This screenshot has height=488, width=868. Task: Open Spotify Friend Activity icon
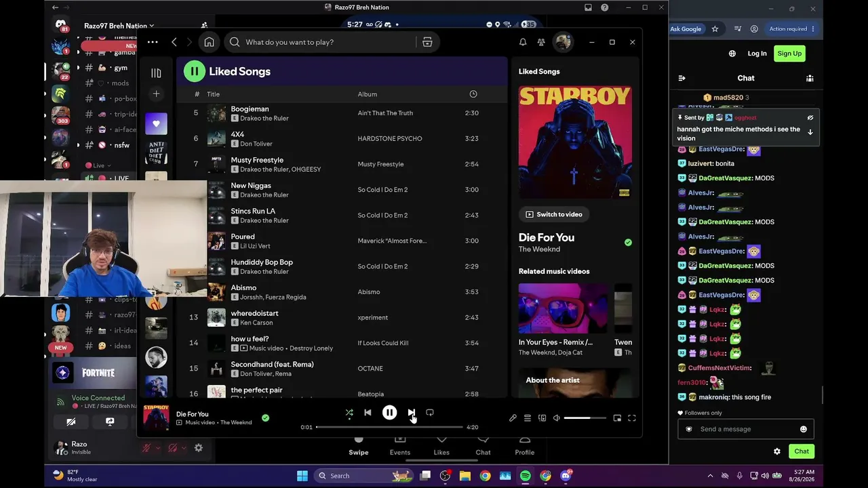pos(541,42)
